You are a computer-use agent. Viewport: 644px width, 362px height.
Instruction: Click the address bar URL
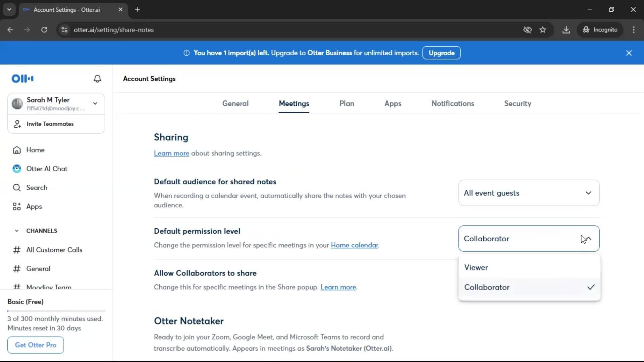click(114, 30)
